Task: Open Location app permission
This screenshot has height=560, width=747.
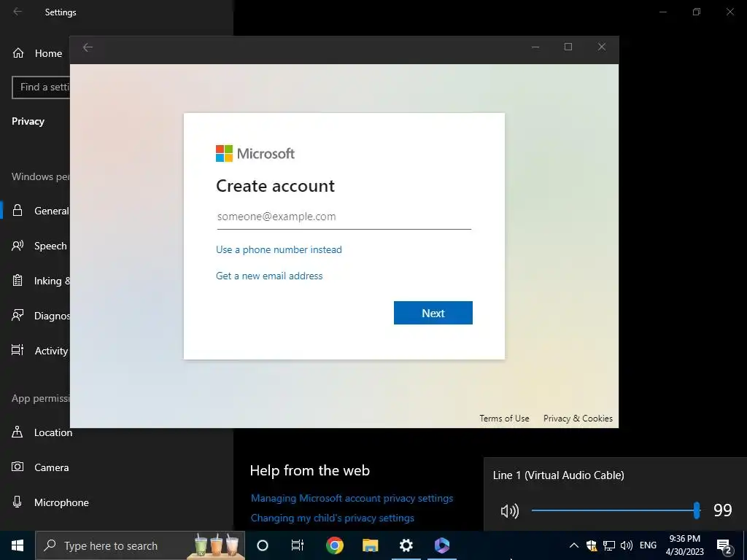Action: click(x=42, y=432)
